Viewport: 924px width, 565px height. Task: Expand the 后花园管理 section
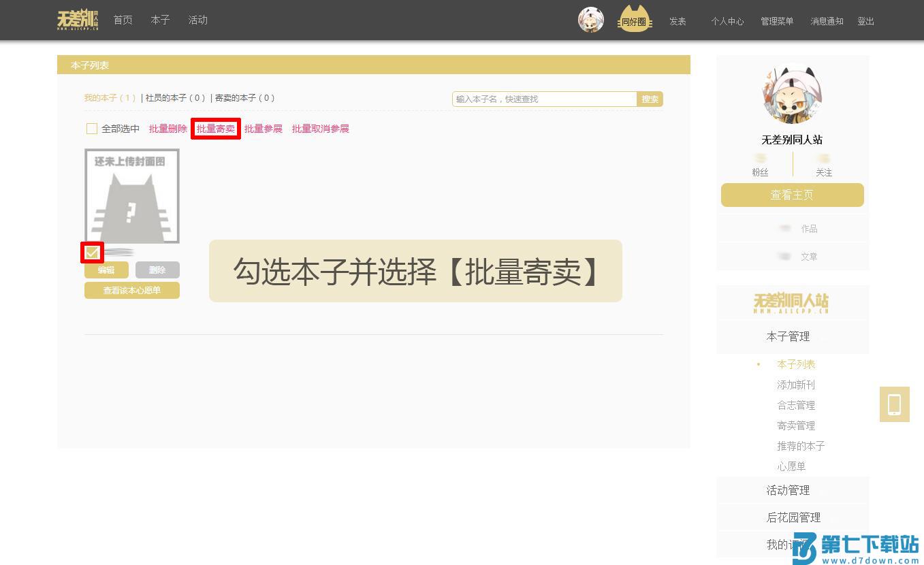click(793, 517)
